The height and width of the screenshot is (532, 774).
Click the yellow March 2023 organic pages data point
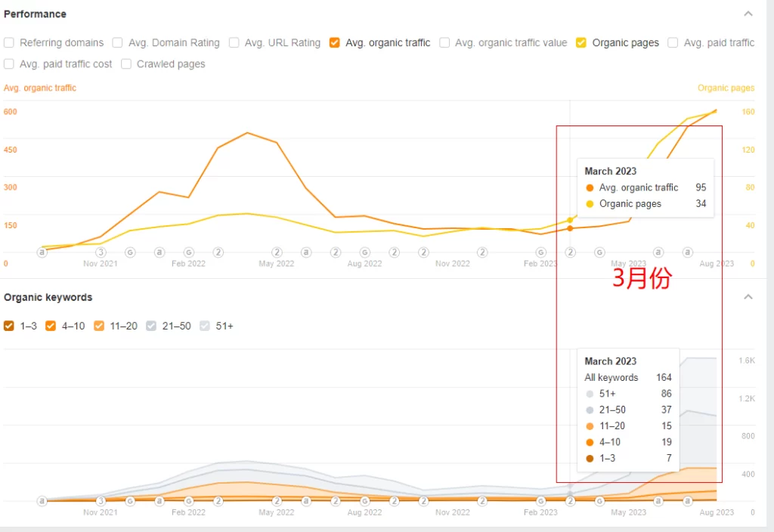tap(570, 220)
